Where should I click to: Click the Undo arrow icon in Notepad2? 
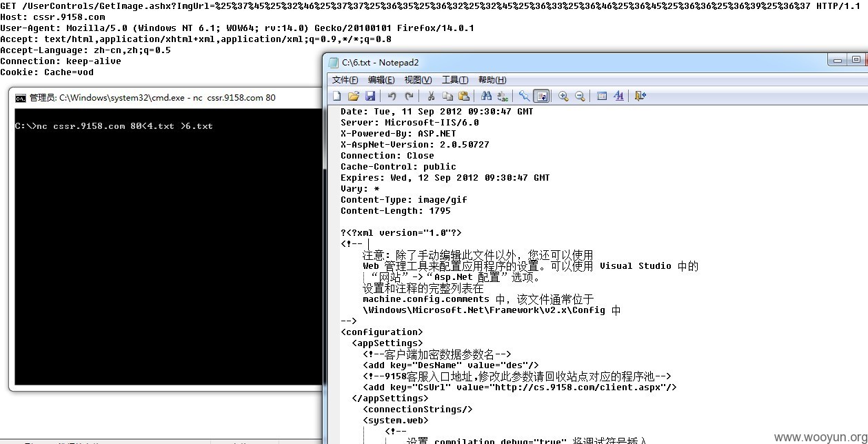click(x=392, y=96)
